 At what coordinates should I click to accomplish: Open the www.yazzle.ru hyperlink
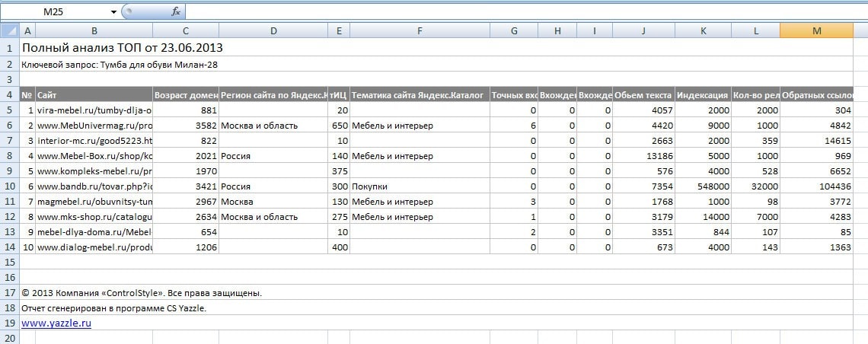56,323
